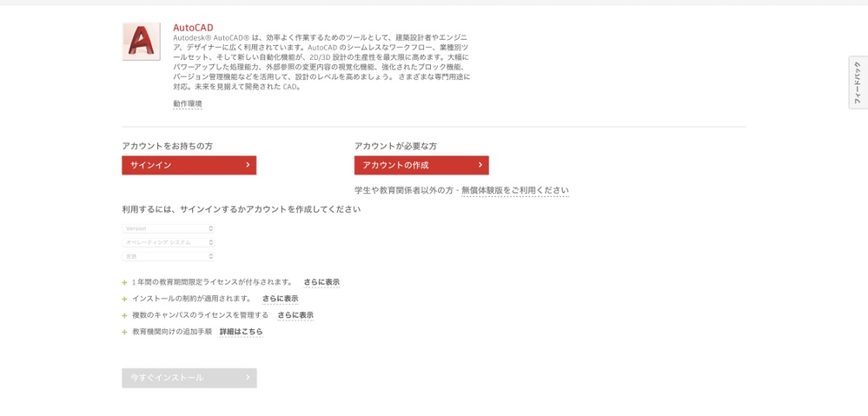Expand plus icon for 1年間の教育期間限定ライセンス
The width and height of the screenshot is (868, 416).
(124, 282)
